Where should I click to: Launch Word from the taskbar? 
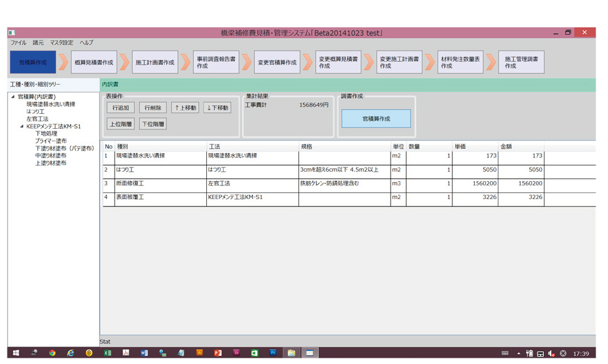pyautogui.click(x=144, y=353)
